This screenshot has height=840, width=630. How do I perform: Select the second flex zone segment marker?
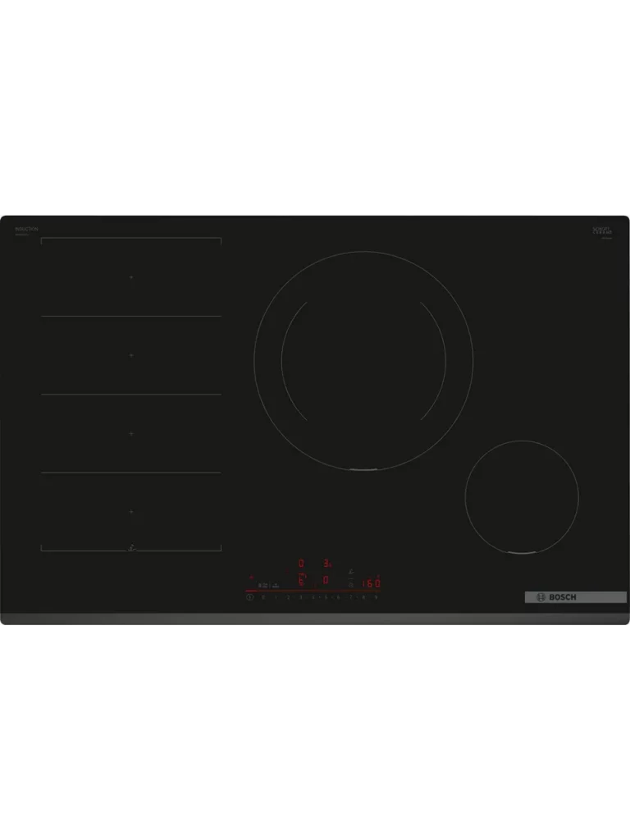pos(131,355)
